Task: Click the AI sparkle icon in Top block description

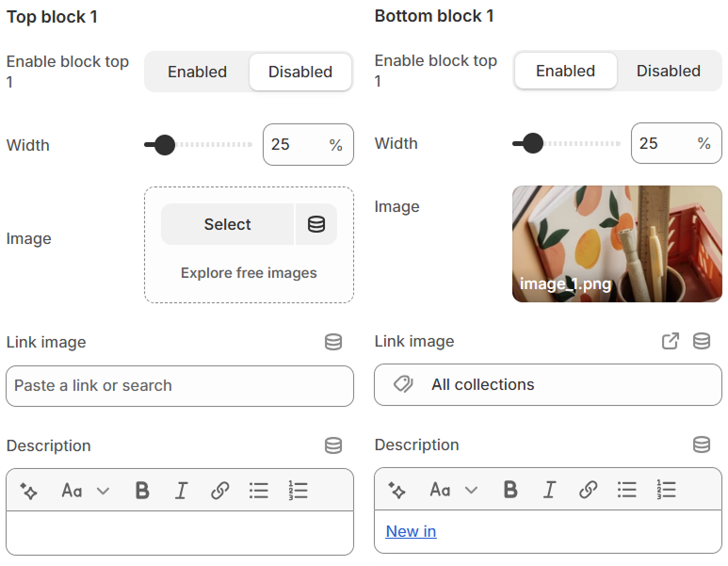Action: pos(29,491)
